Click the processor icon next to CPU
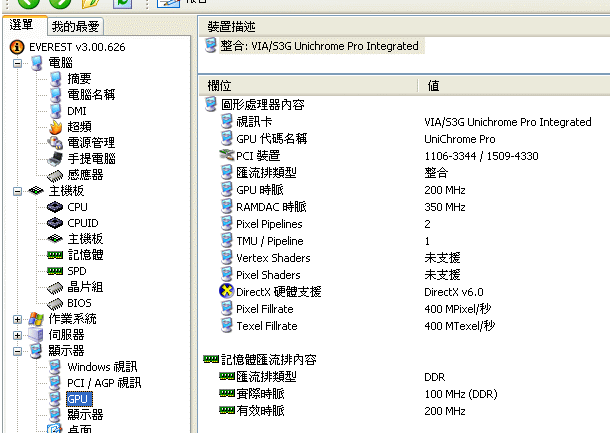 (55, 207)
